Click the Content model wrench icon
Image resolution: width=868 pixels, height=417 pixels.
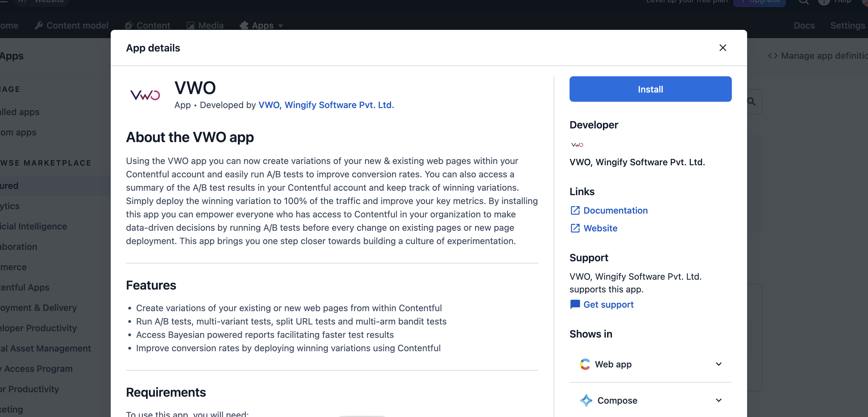point(39,25)
